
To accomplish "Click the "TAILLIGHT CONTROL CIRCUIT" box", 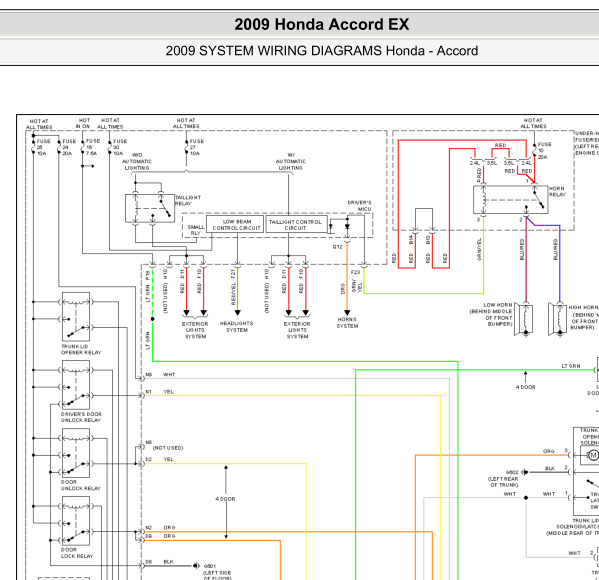I will click(296, 224).
